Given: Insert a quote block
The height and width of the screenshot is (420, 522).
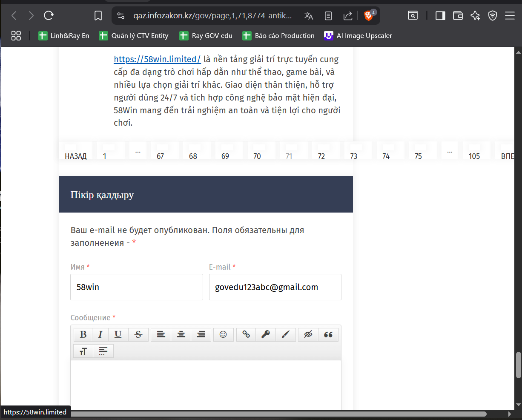Looking at the screenshot, I should 328,334.
